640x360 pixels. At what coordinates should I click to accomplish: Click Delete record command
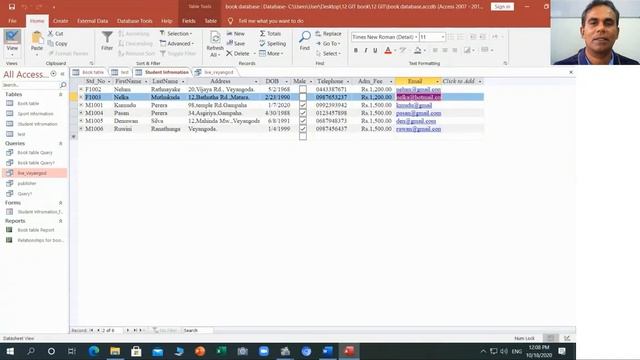coord(238,53)
